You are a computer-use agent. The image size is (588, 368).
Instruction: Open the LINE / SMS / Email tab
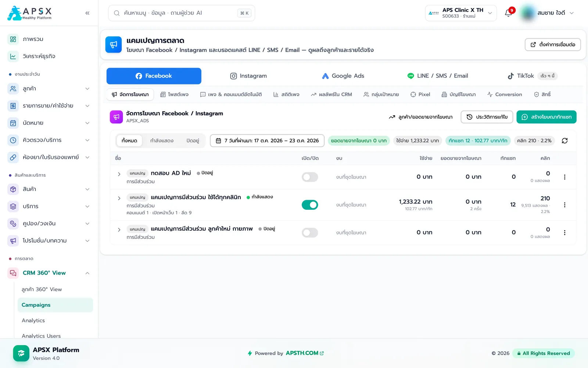pos(438,76)
